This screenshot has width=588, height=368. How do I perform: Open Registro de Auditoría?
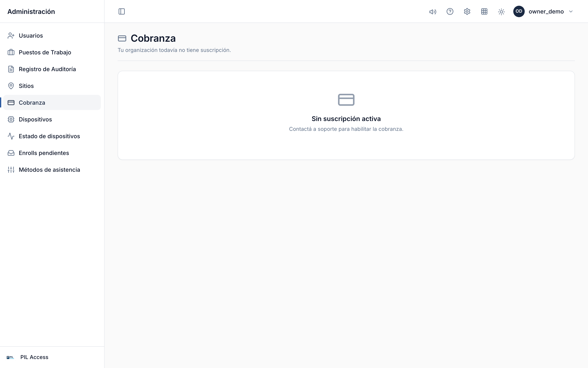coord(52,69)
